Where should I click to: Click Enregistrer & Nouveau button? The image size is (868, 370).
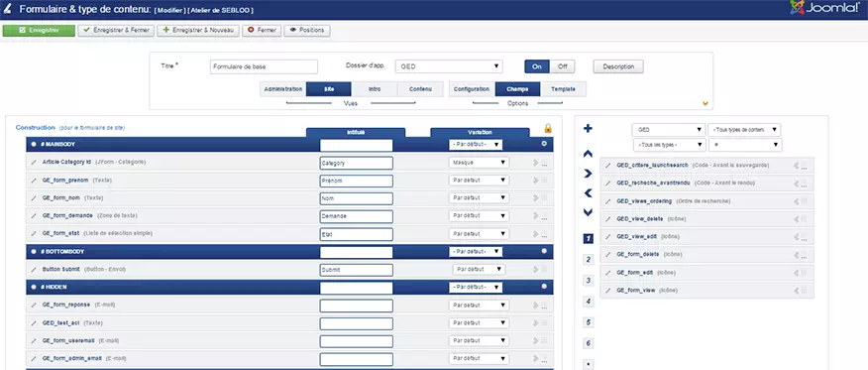coord(198,31)
